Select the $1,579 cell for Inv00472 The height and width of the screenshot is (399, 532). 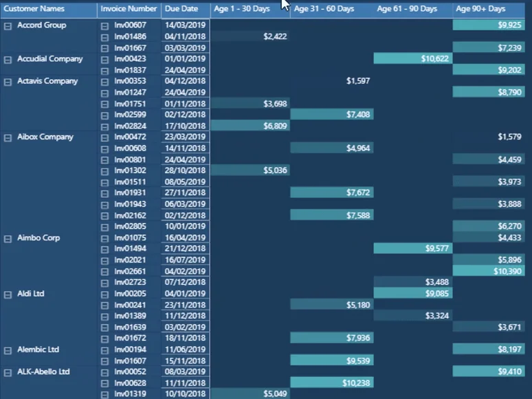[x=488, y=137]
